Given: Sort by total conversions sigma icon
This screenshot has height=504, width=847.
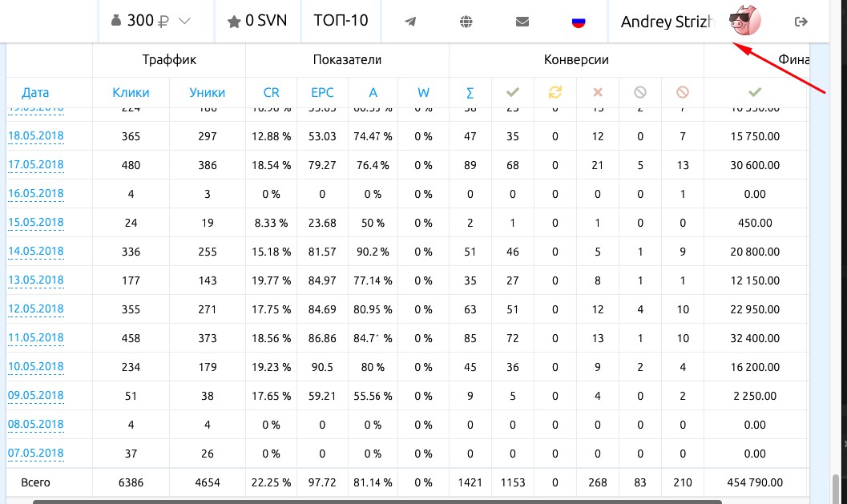Looking at the screenshot, I should pos(470,93).
